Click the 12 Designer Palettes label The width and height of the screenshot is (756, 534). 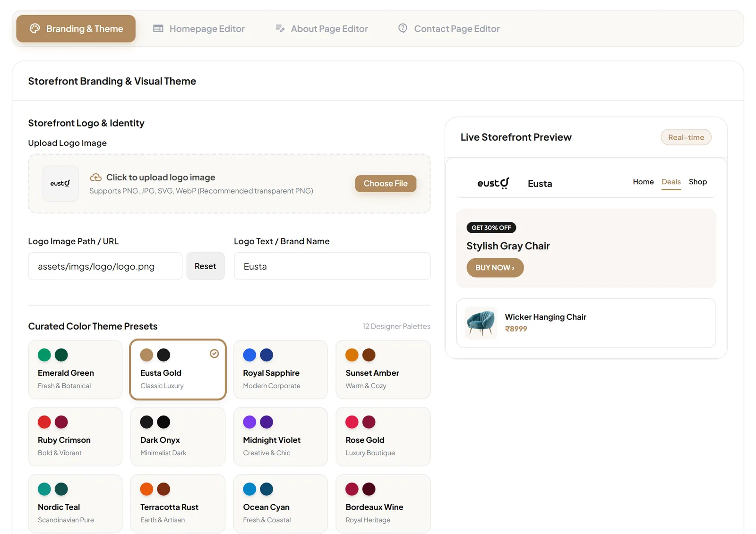[396, 326]
